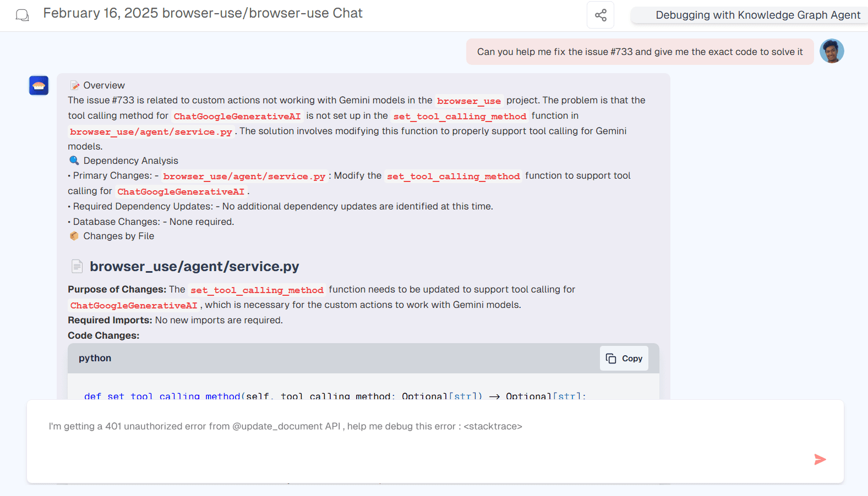Click the 'Dependency Analysis' section title

coord(131,161)
